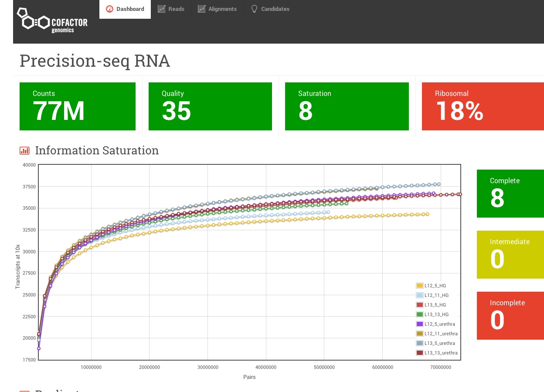This screenshot has width=544, height=392.
Task: Click the Reads read-stack icon
Action: point(161,8)
